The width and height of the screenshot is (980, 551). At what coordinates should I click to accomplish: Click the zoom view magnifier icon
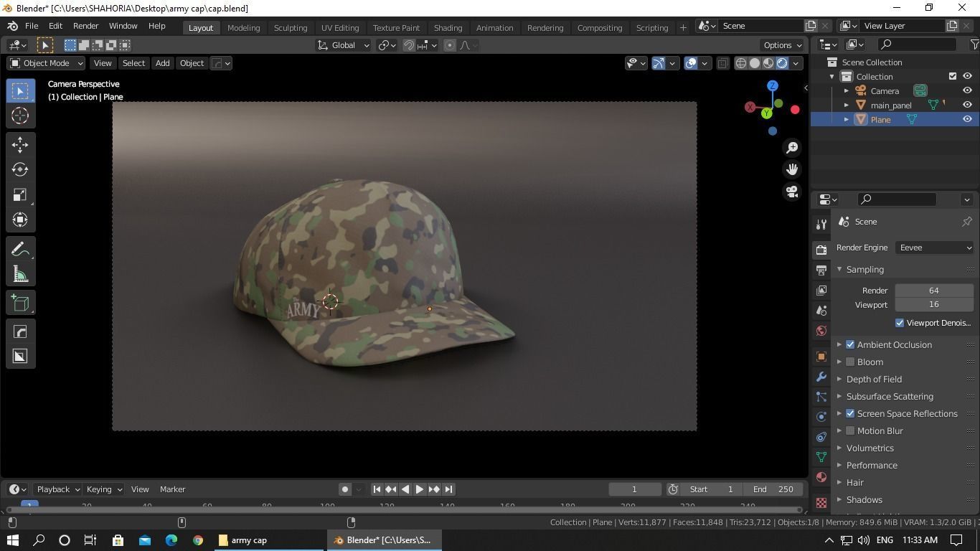tap(792, 147)
